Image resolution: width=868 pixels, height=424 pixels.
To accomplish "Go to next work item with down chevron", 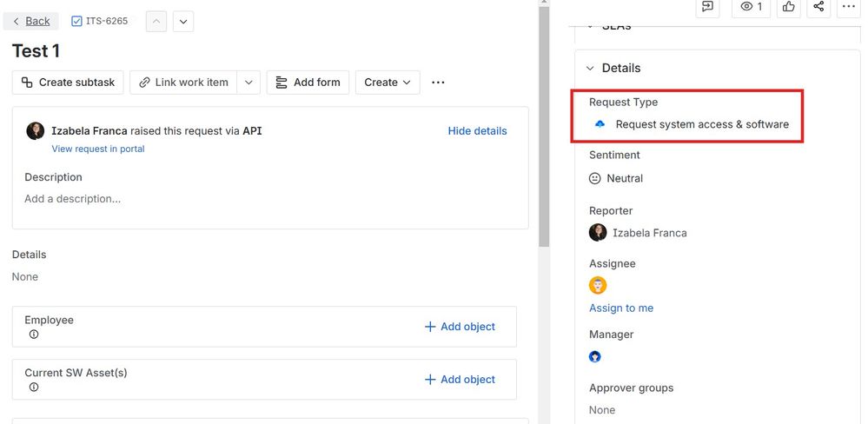I will (183, 22).
